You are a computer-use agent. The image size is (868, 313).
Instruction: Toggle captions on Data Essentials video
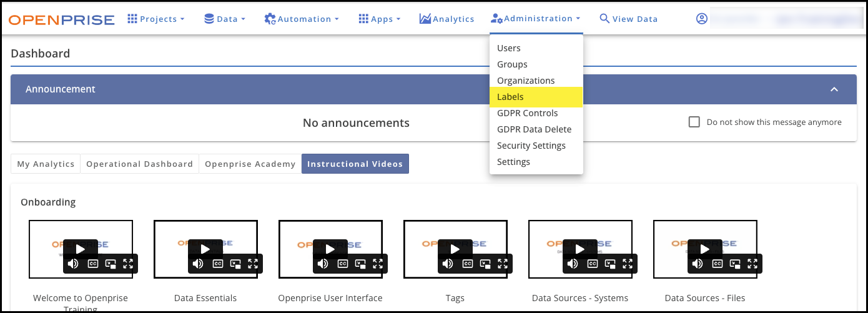(x=217, y=264)
